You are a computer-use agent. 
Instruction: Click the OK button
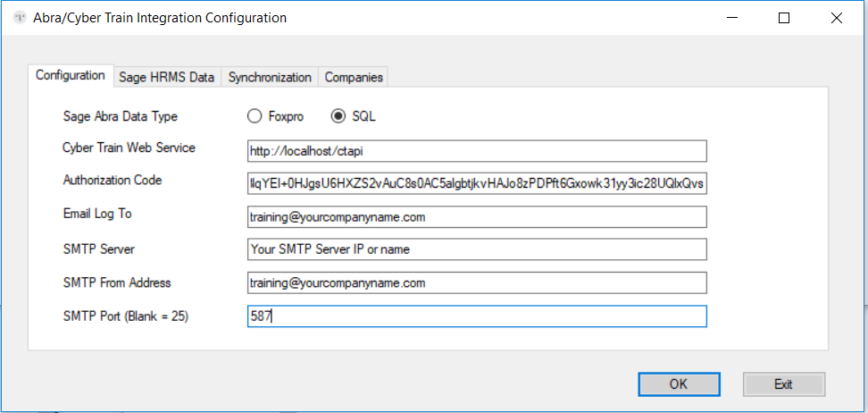679,384
